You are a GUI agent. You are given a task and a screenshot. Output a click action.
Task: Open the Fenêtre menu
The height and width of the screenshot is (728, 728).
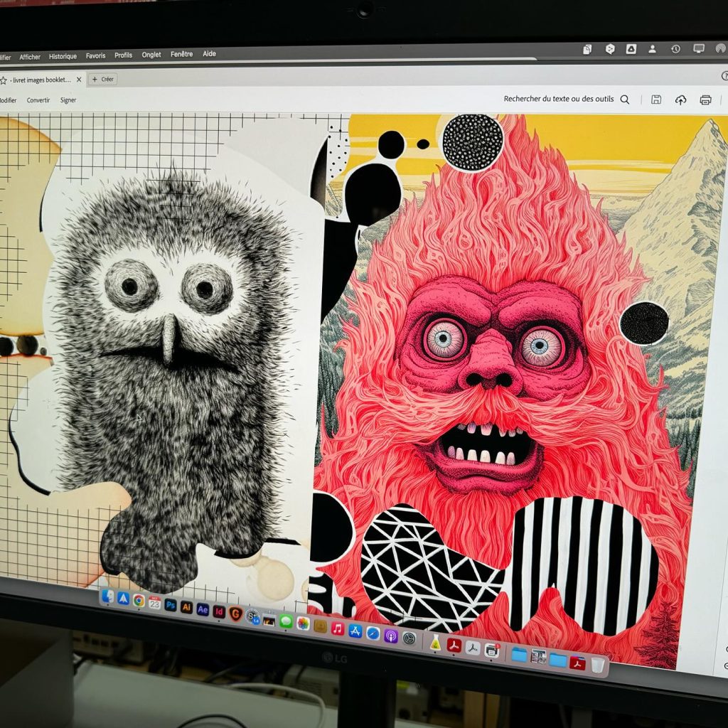pyautogui.click(x=181, y=54)
